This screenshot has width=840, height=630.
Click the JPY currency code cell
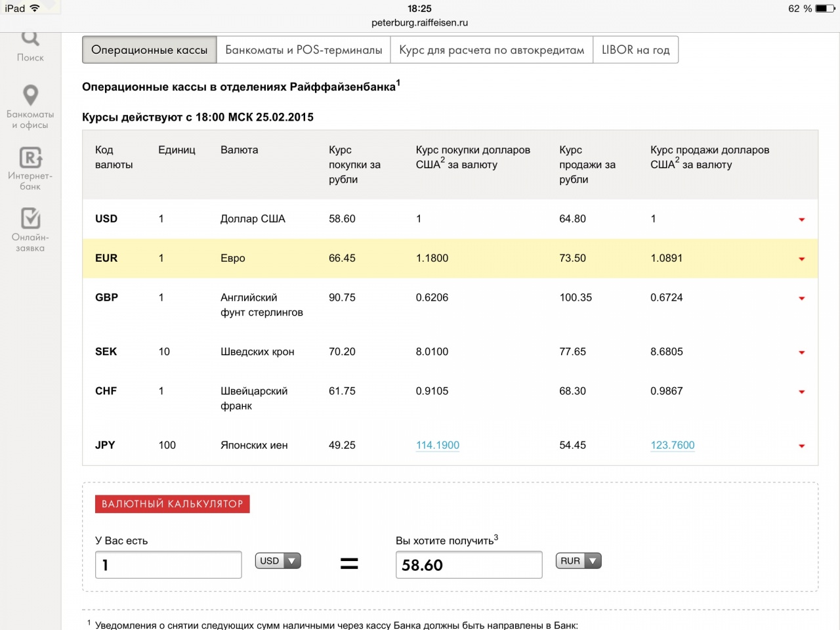(105, 445)
